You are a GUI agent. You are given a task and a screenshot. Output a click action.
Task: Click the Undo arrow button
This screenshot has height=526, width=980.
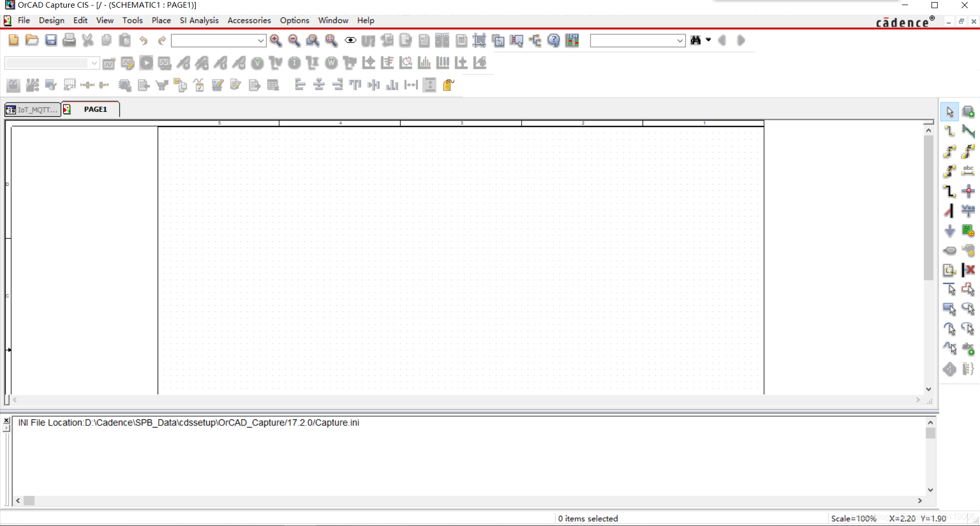[x=143, y=40]
